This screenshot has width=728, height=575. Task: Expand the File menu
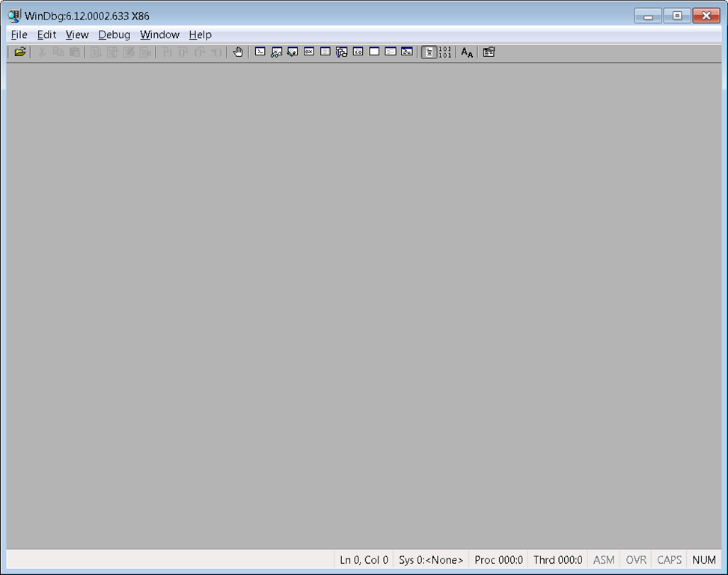(19, 34)
